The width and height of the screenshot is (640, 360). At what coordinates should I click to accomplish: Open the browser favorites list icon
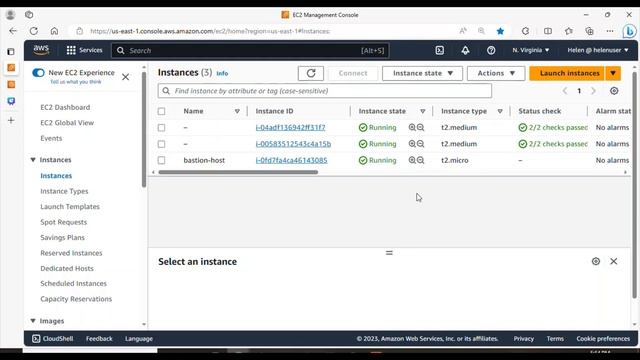click(569, 31)
